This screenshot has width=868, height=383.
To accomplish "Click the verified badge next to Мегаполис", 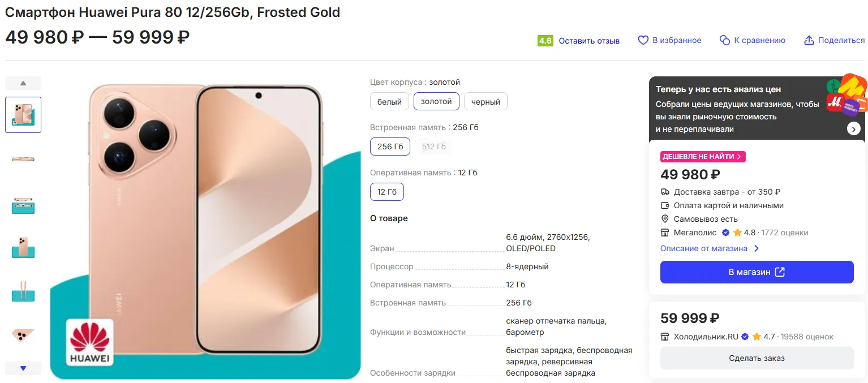I will click(725, 233).
